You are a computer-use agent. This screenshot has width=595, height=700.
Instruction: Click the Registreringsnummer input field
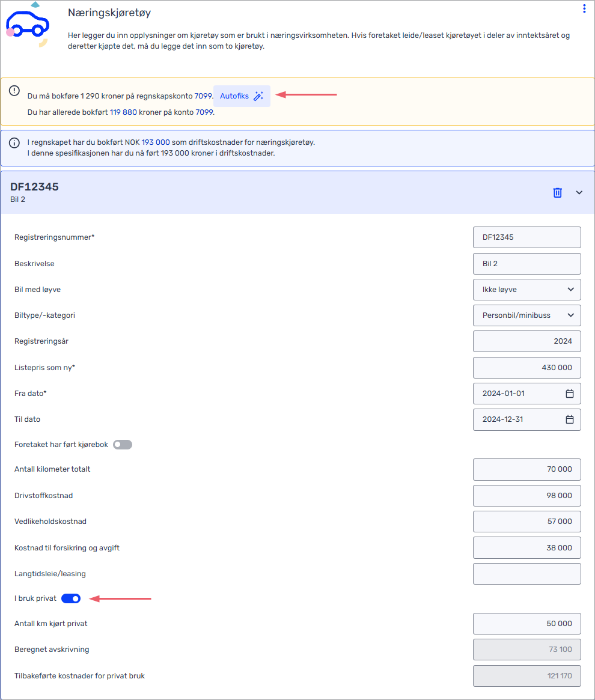click(526, 237)
